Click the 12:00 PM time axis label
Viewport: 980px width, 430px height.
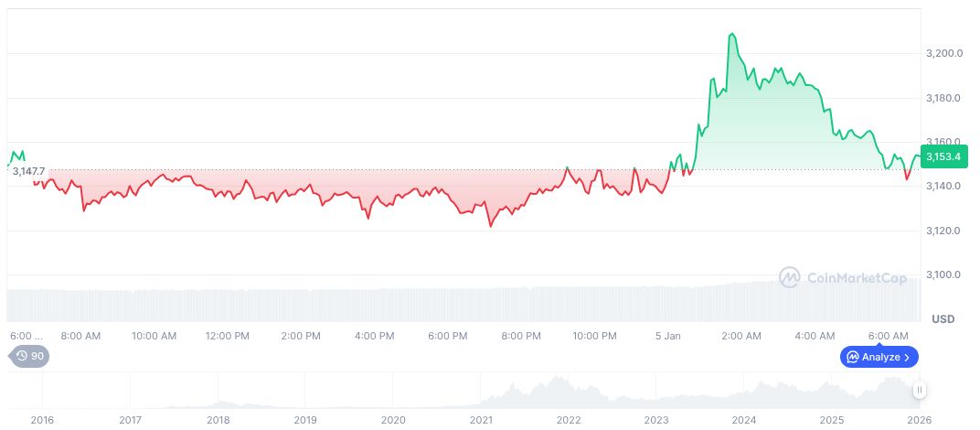[229, 336]
